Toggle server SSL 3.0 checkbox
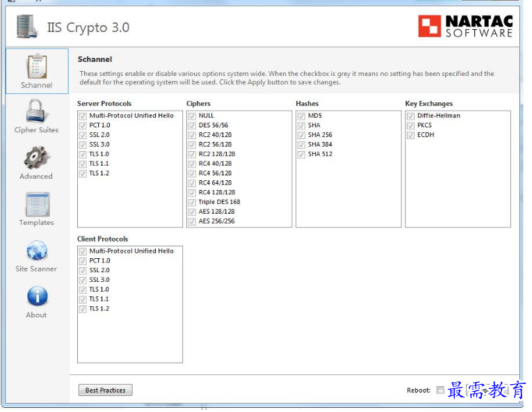This screenshot has width=532, height=412. click(83, 145)
